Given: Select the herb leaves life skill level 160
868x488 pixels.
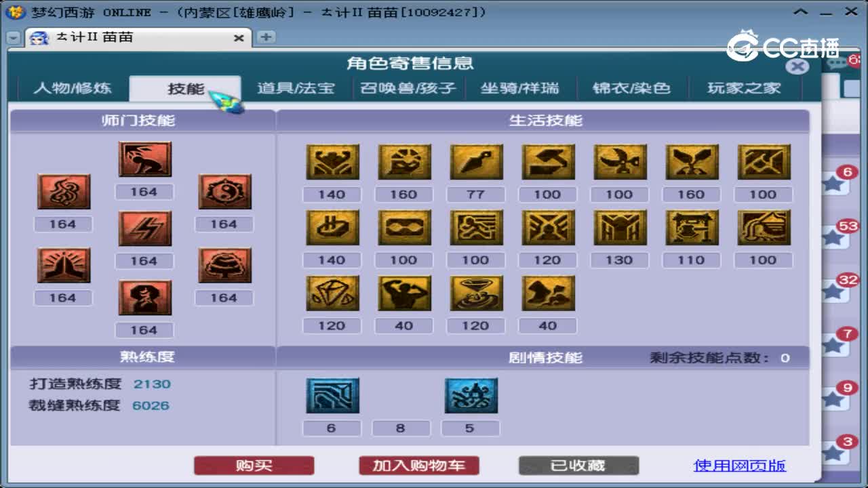Looking at the screenshot, I should pos(692,162).
